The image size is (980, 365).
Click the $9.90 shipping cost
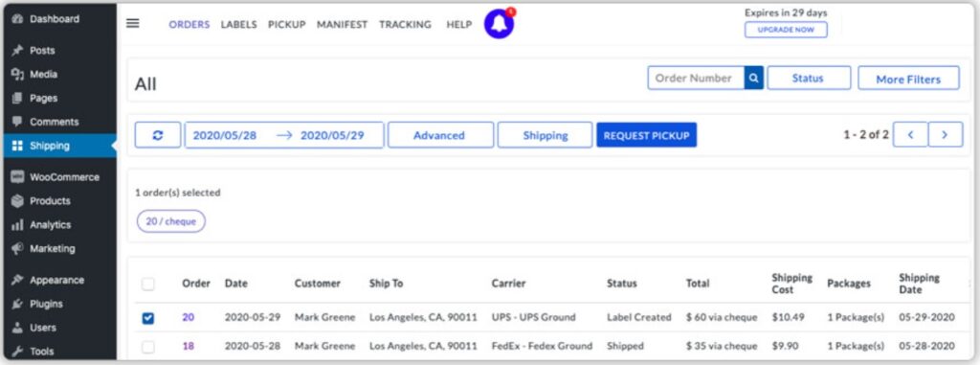click(786, 346)
